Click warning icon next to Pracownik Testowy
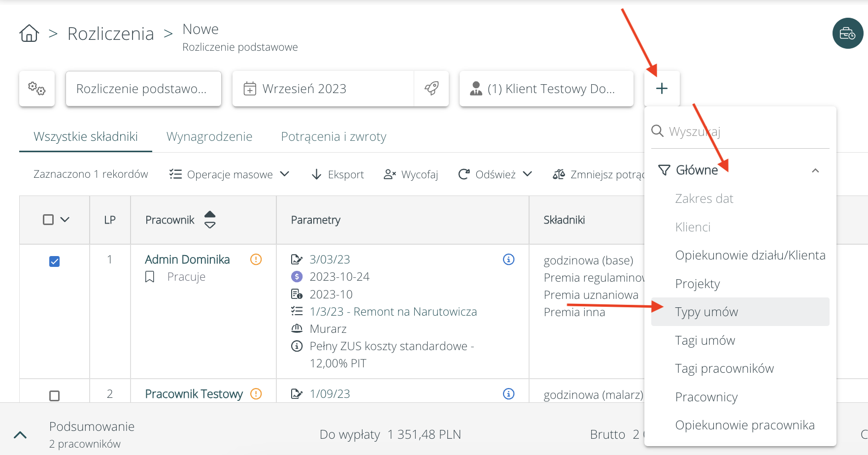Image resolution: width=868 pixels, height=455 pixels. click(x=256, y=394)
